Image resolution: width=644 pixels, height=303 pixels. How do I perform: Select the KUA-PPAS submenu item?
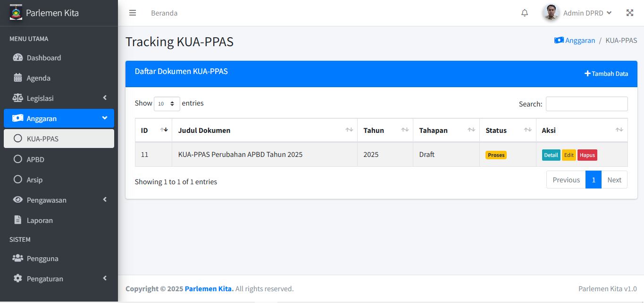42,139
